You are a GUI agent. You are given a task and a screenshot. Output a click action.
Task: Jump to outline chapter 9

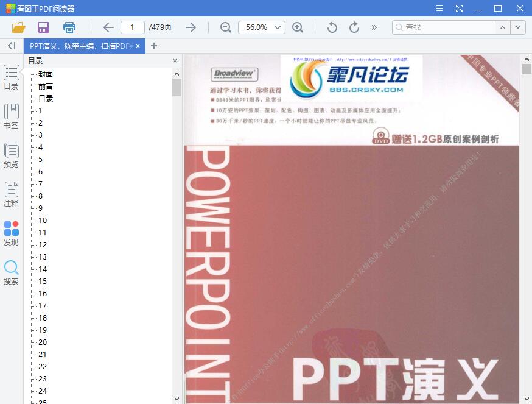[40, 208]
